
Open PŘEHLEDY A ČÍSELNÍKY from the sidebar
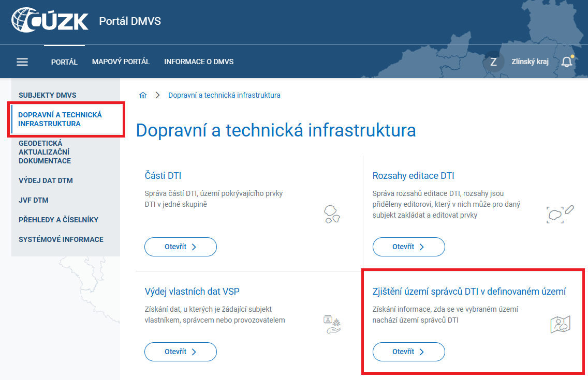click(58, 220)
